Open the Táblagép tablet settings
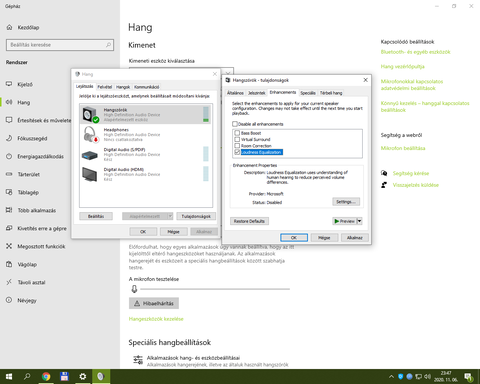 (28, 192)
